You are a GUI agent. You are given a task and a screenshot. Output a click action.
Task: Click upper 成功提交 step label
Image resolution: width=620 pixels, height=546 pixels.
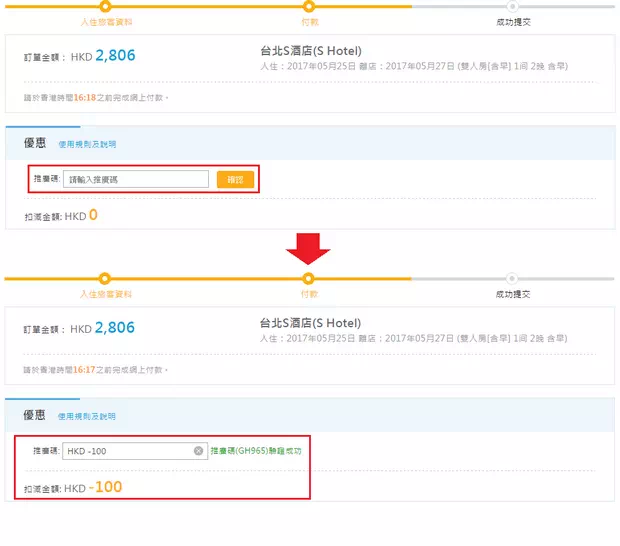(x=513, y=22)
